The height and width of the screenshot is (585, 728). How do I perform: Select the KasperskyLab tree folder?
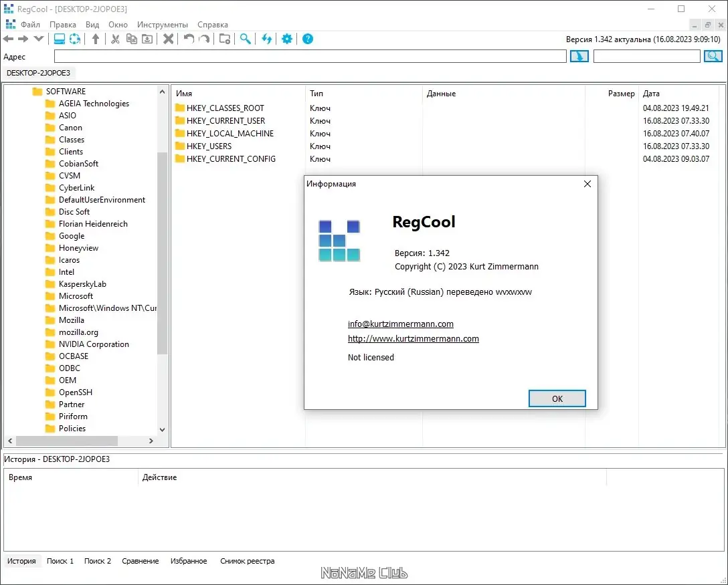[82, 284]
